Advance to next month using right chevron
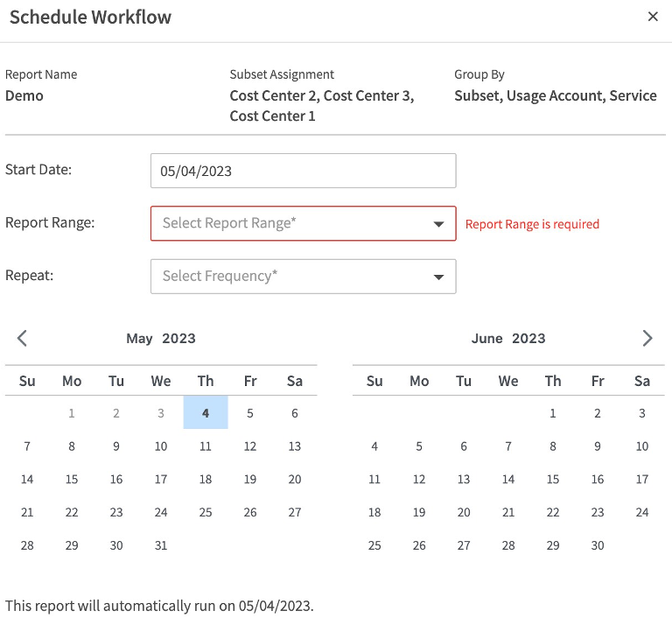The width and height of the screenshot is (672, 618). click(647, 338)
